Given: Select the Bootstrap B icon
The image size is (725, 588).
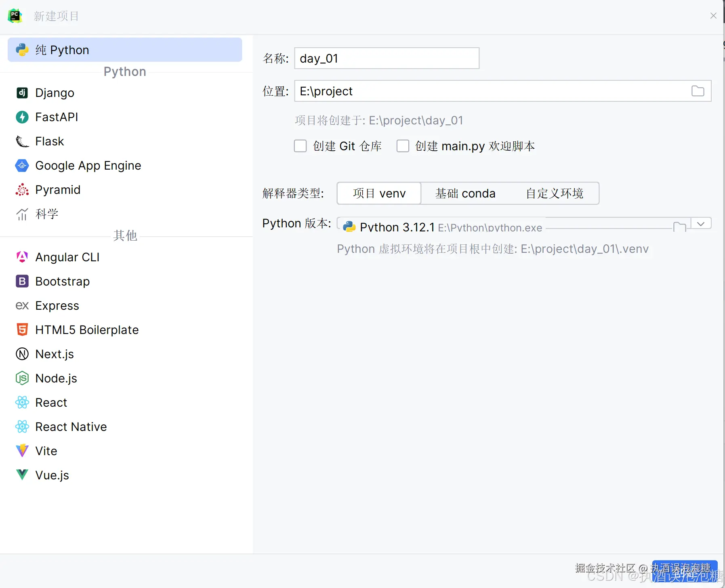Looking at the screenshot, I should (22, 281).
